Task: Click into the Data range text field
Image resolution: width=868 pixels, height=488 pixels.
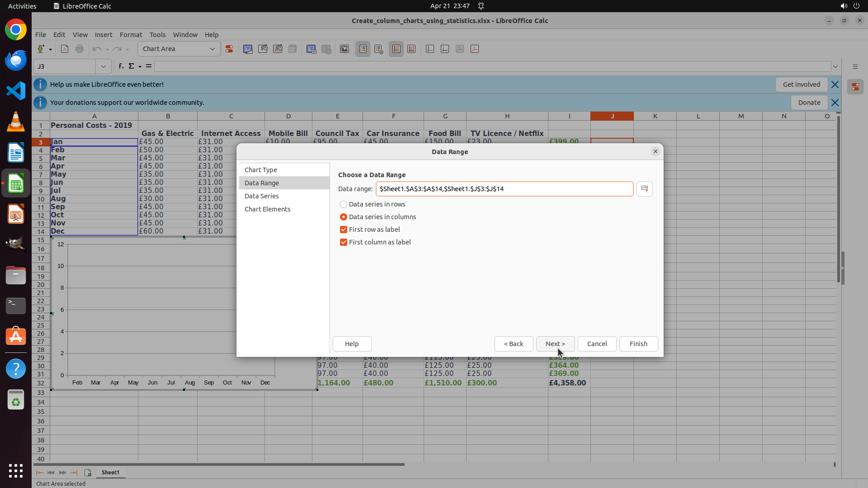Action: pyautogui.click(x=504, y=189)
